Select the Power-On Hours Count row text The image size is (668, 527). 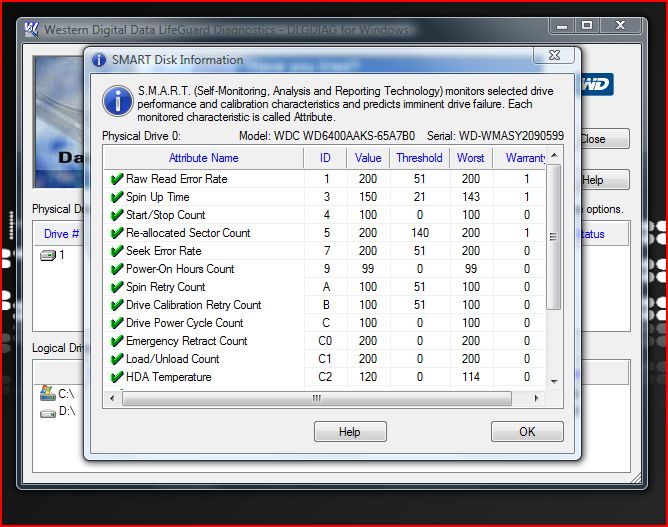click(x=180, y=269)
